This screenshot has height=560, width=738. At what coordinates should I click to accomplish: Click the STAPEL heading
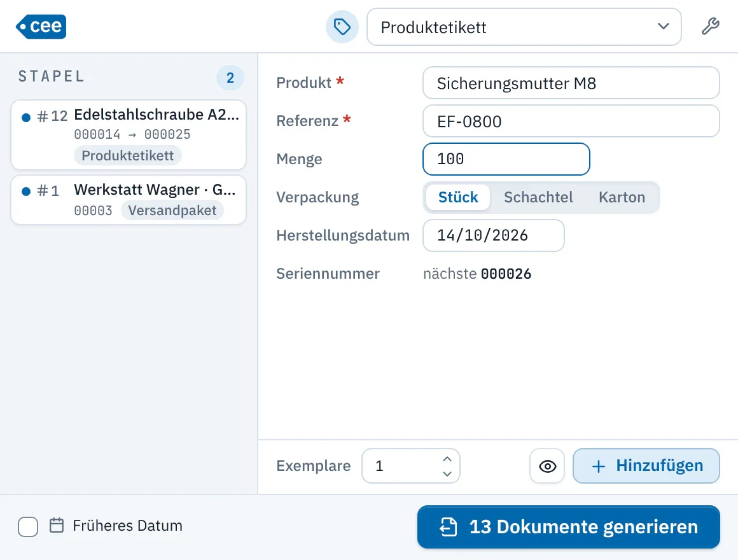[52, 76]
